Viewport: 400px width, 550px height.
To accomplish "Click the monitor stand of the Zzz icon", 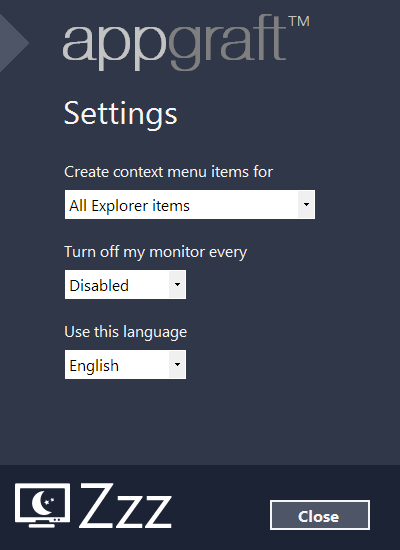I will 42,524.
